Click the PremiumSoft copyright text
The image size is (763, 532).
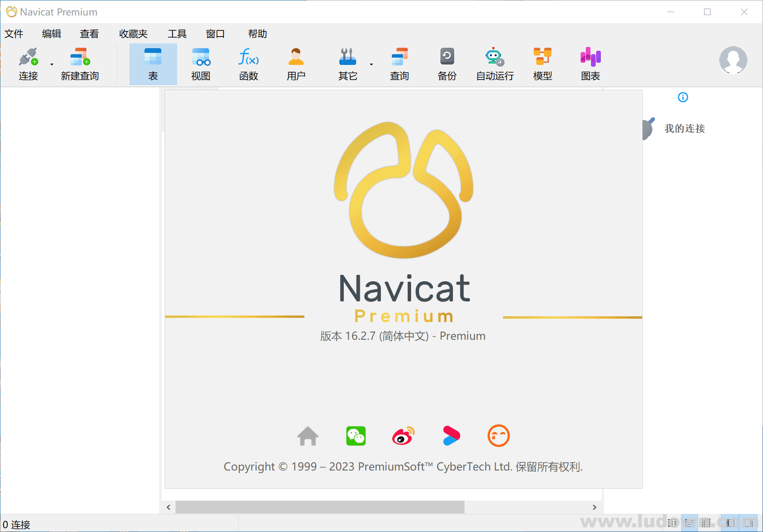tap(403, 467)
